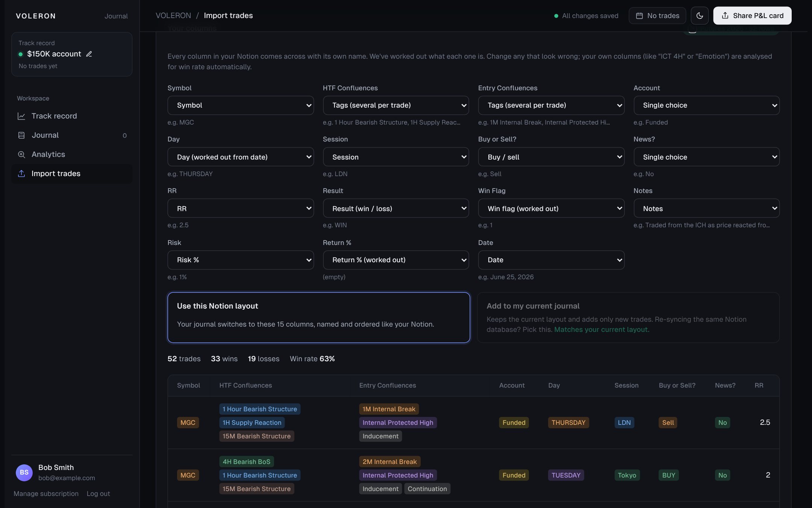Select the Use this Notion layout option

[x=319, y=318]
